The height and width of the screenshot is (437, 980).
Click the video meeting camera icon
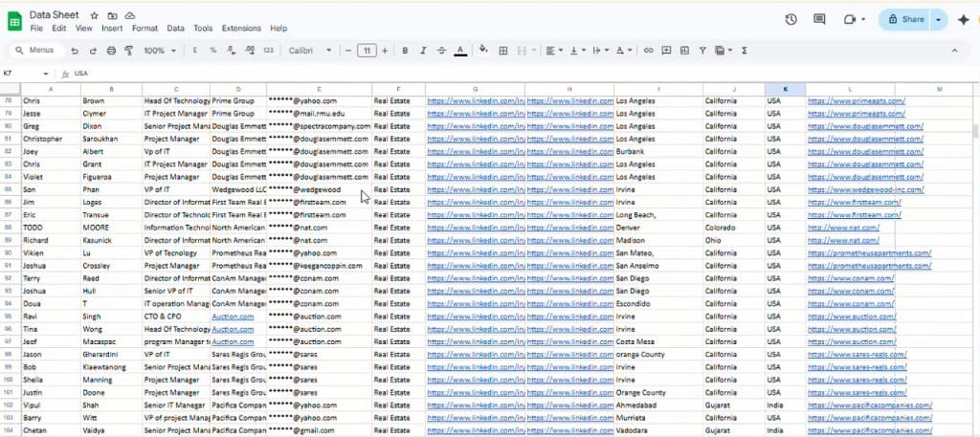coord(850,19)
